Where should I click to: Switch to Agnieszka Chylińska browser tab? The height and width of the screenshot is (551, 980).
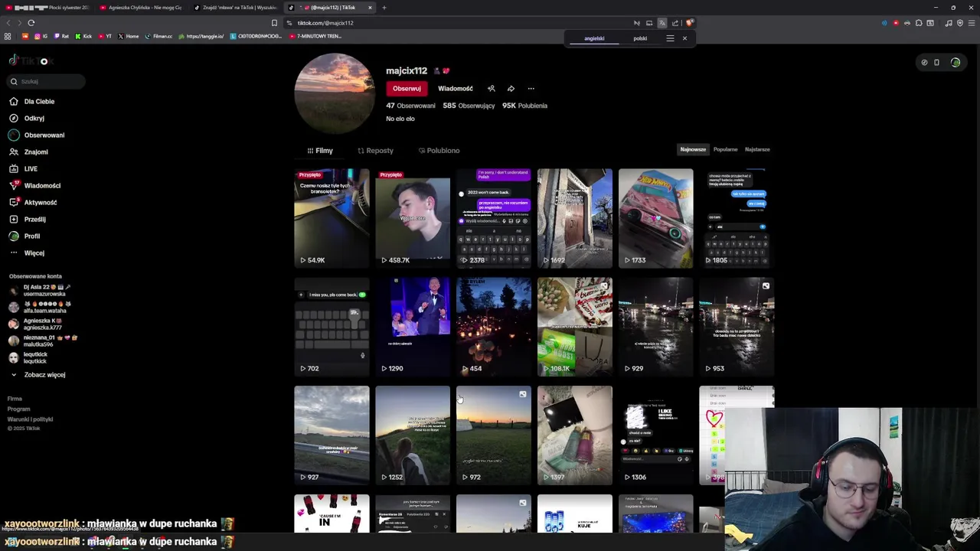click(142, 8)
